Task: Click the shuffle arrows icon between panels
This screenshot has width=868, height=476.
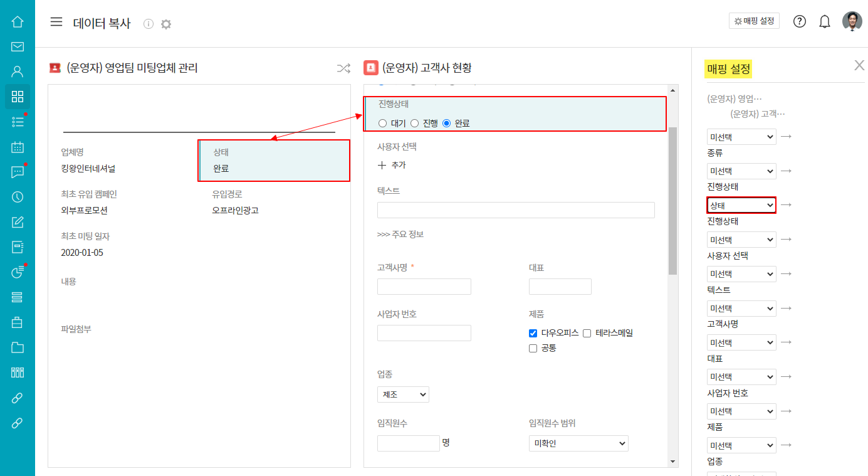Action: click(x=343, y=68)
